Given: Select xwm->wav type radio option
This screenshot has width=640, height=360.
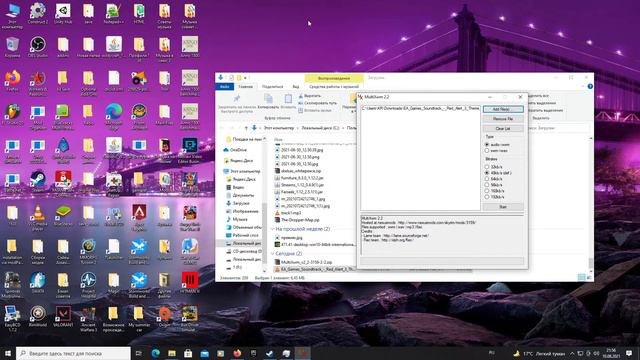Looking at the screenshot, I should point(487,151).
